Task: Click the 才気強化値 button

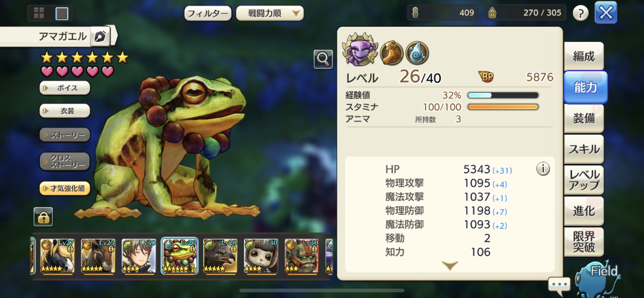Action: pos(65,188)
